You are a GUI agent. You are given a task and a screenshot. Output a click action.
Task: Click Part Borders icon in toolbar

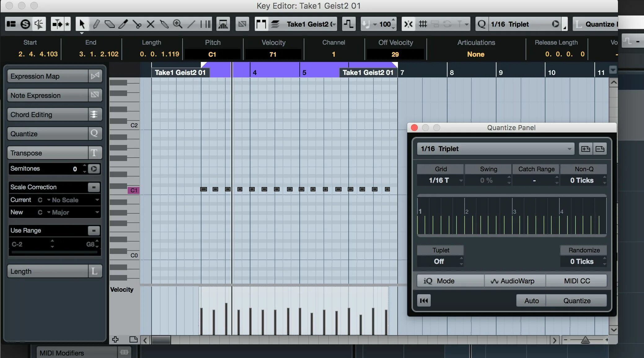coord(261,24)
